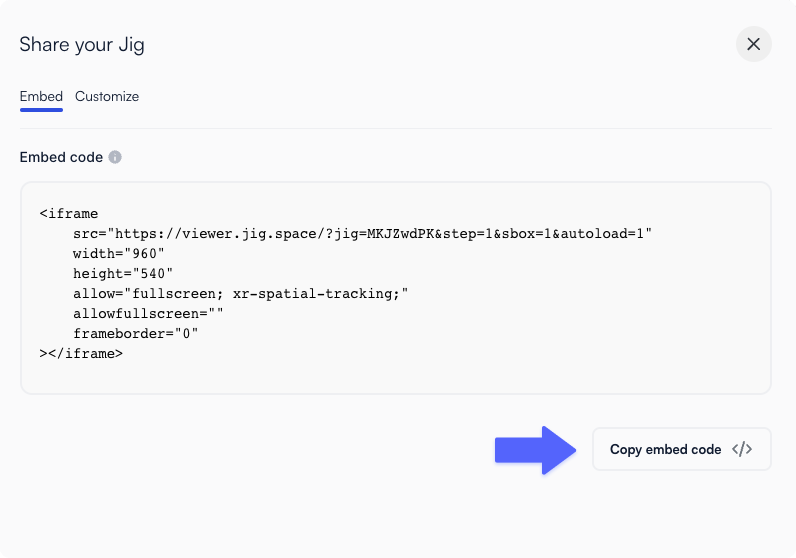Click the "Embed code" label text
Viewport: 796px width, 558px height.
[x=61, y=157]
